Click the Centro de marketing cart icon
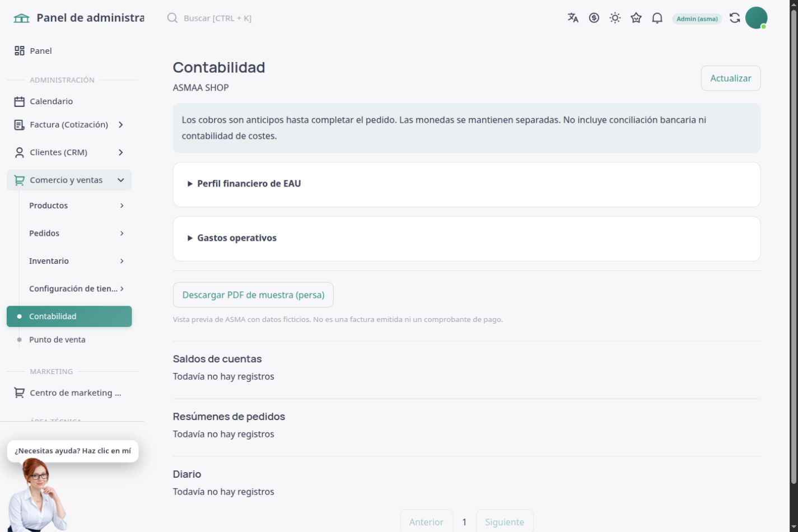Viewport: 798px width, 532px height. [x=20, y=393]
